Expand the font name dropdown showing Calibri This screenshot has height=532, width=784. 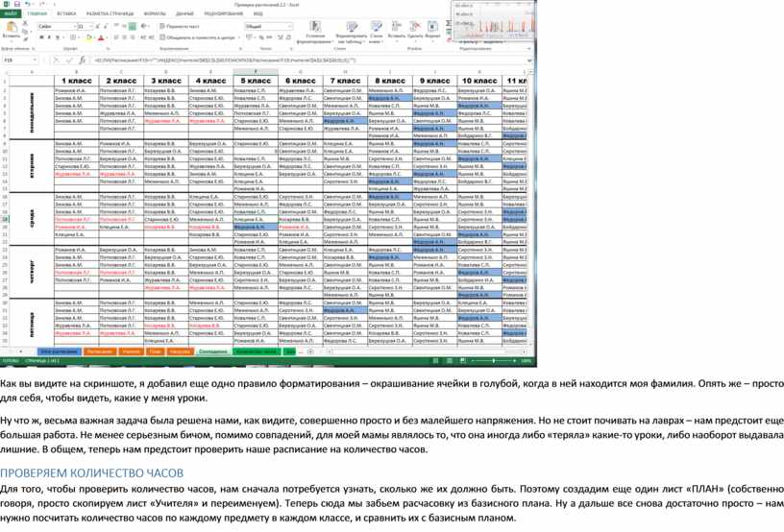[76, 27]
